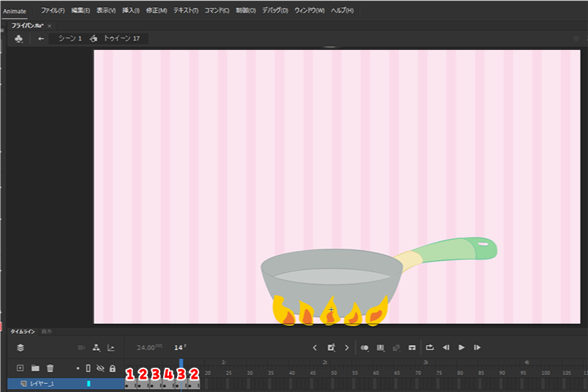This screenshot has width=588, height=392.
Task: Click the Delete Layer trash icon
Action: click(50, 368)
